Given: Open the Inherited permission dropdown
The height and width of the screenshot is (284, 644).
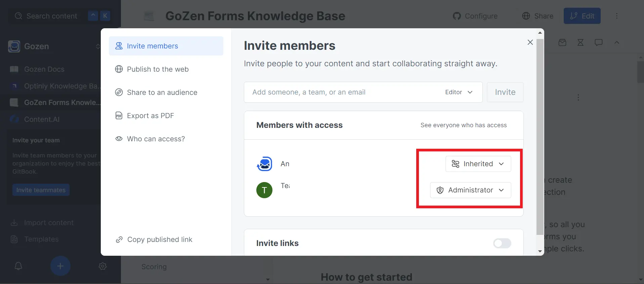Looking at the screenshot, I should [478, 164].
